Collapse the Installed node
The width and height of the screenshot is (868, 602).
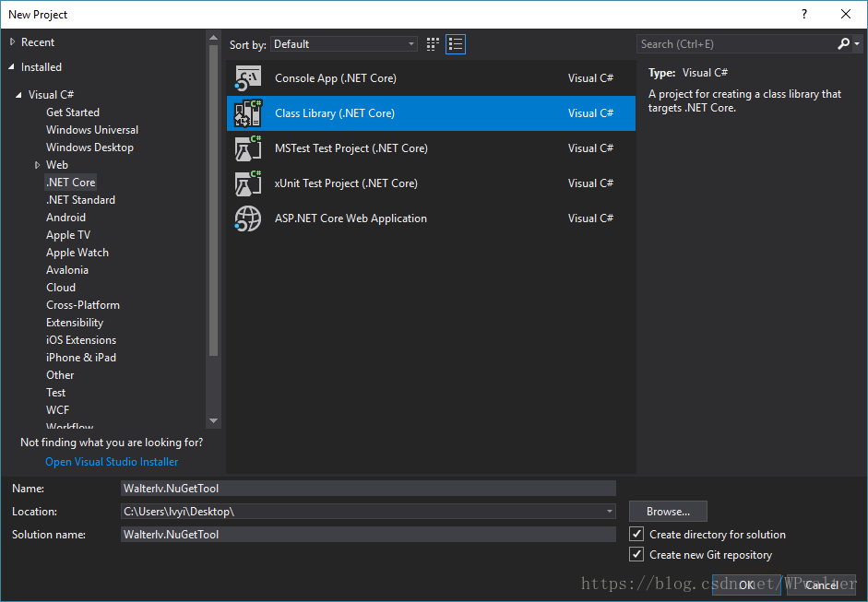[x=12, y=67]
